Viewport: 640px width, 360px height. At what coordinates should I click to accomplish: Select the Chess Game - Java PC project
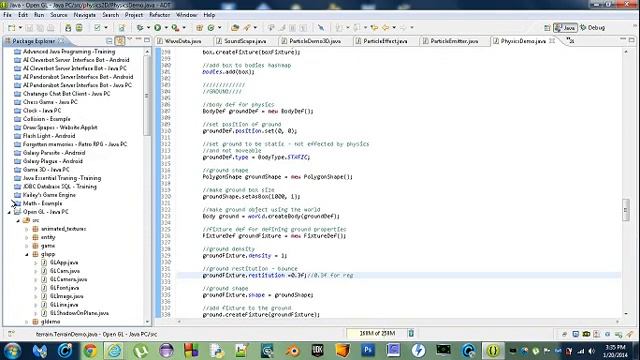[50, 102]
